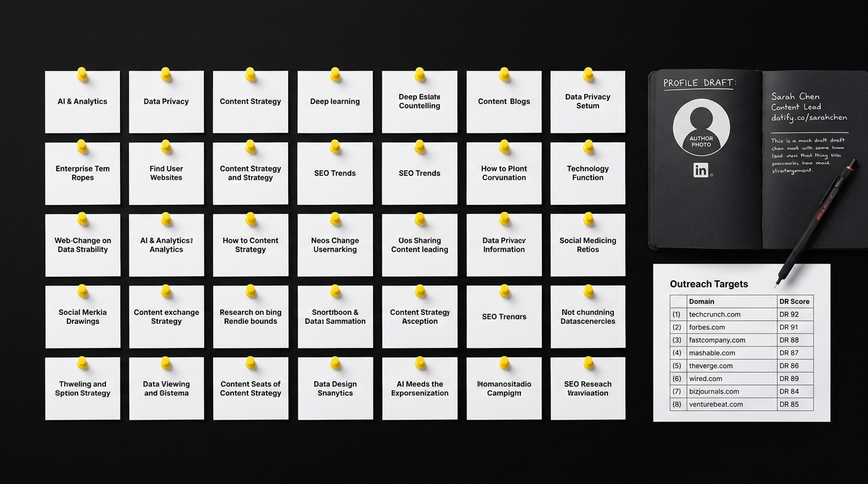This screenshot has width=868, height=484.
Task: Open the 'How to Plont Corvunation' card
Action: coord(504,173)
